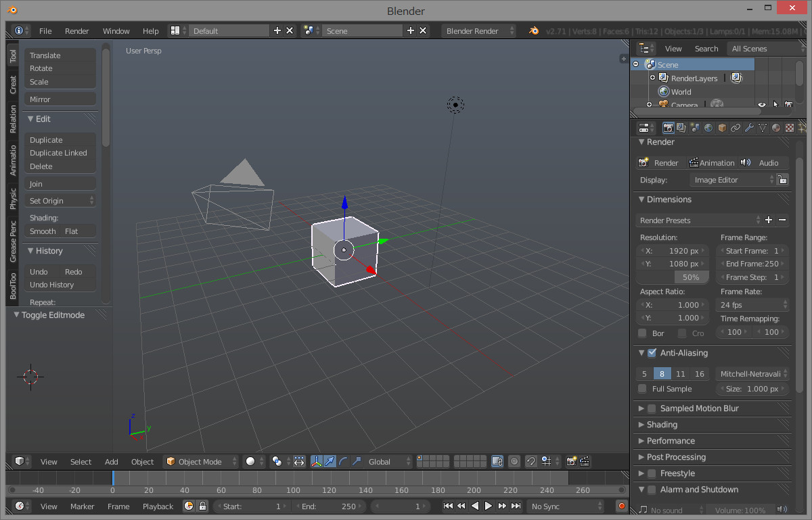The height and width of the screenshot is (520, 812).
Task: Open the File menu
Action: coord(45,31)
